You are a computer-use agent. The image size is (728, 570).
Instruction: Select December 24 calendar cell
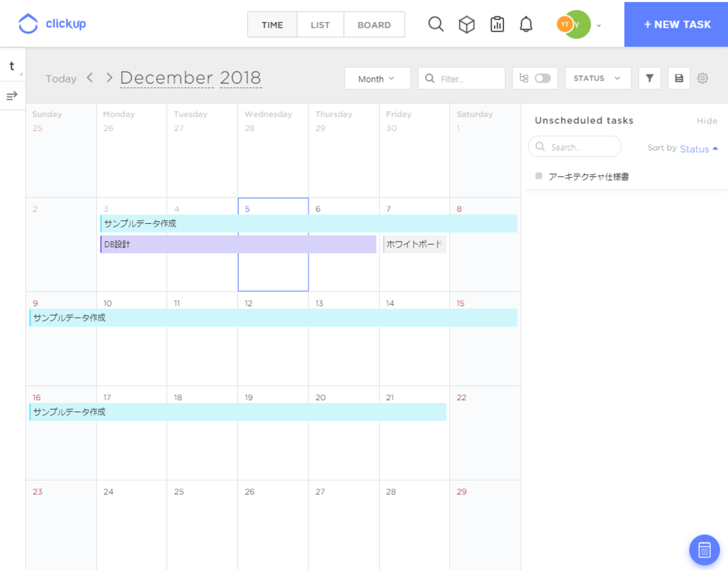coord(132,525)
